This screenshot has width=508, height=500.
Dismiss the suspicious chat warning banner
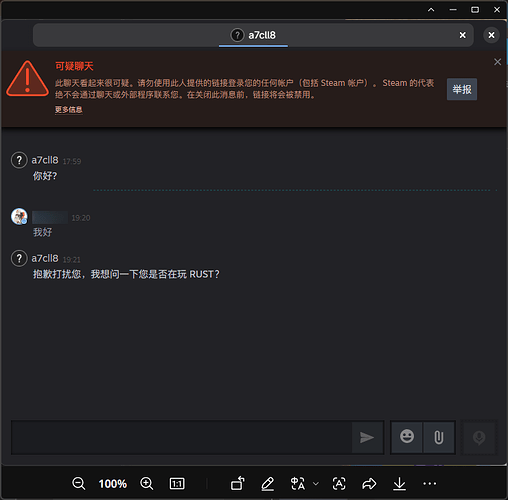[x=497, y=62]
